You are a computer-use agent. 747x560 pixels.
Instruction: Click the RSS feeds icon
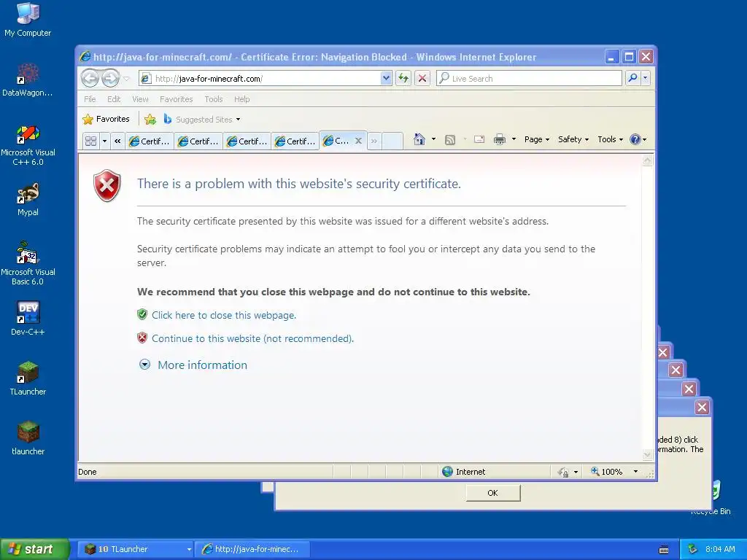[449, 139]
